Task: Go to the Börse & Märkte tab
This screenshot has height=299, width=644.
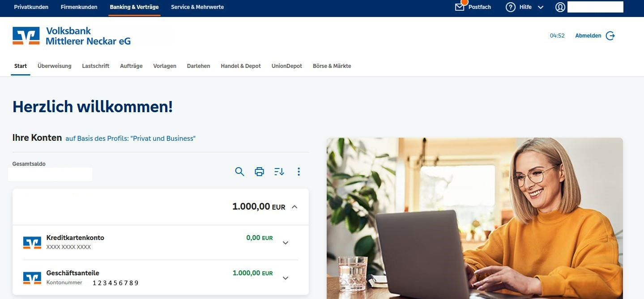Action: pyautogui.click(x=332, y=66)
